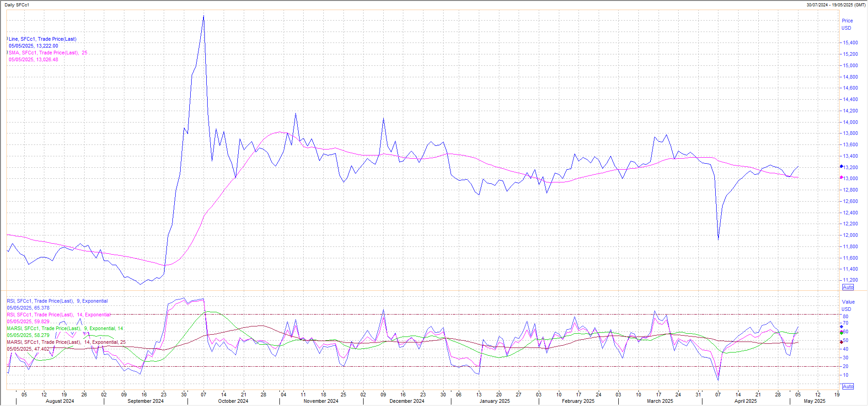Click the 'September 2024' month label
Screen dimensions: 868x406
[x=145, y=401]
